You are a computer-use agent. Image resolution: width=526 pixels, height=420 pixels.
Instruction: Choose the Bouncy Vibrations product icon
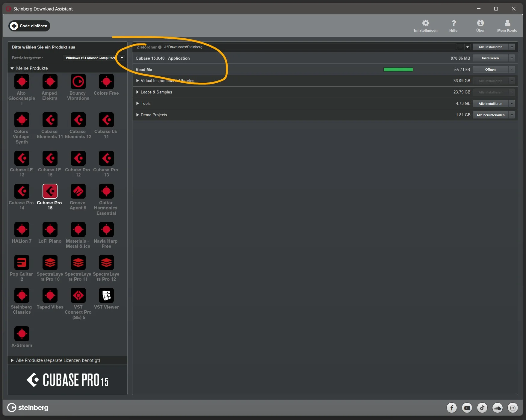pos(78,81)
